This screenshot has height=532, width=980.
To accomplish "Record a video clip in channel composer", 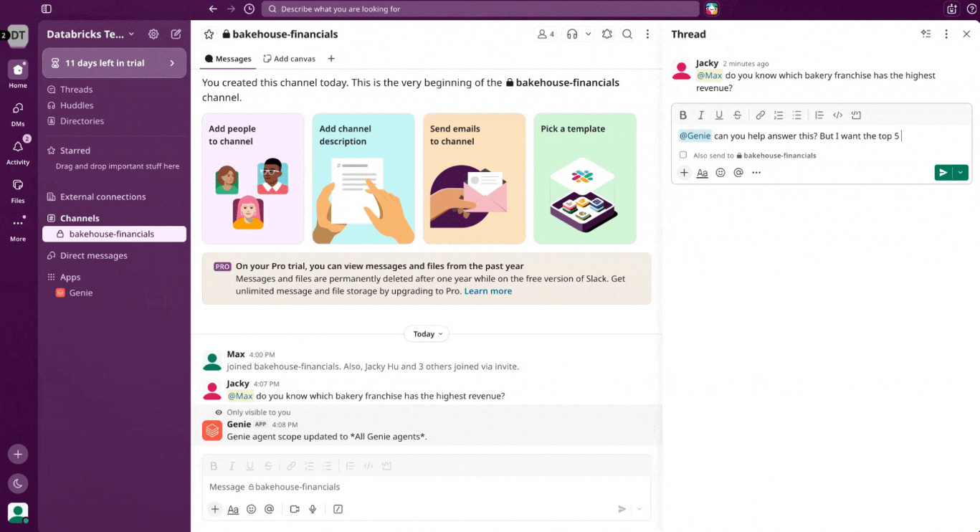I will [x=295, y=509].
